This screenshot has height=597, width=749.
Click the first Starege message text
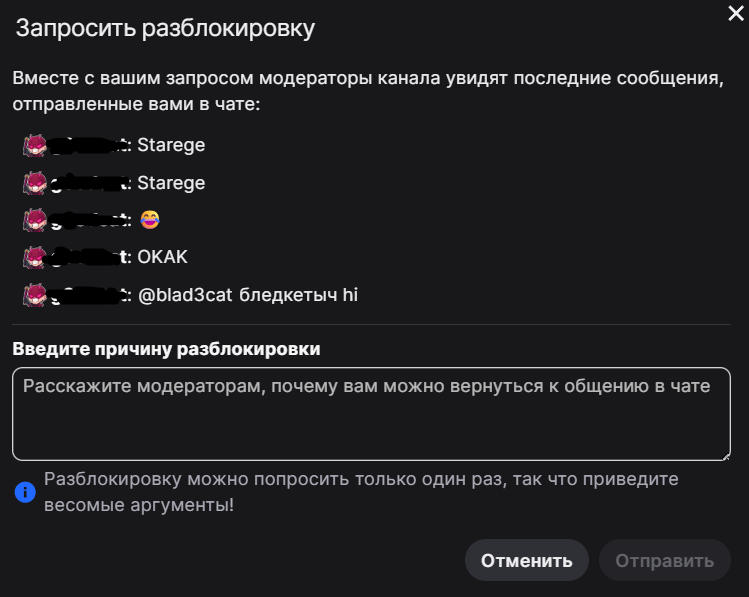(171, 146)
